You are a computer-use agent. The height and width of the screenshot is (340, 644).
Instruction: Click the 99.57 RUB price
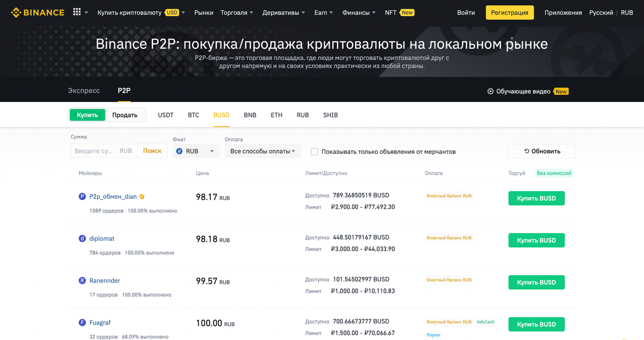pos(213,281)
